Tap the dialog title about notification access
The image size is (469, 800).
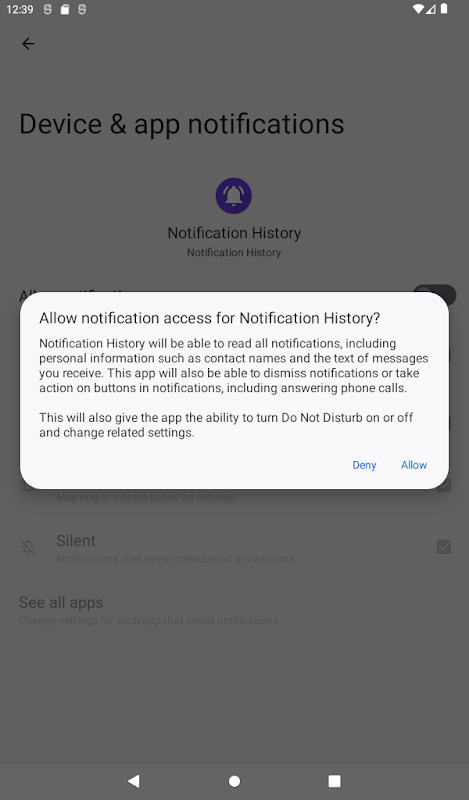click(x=210, y=318)
